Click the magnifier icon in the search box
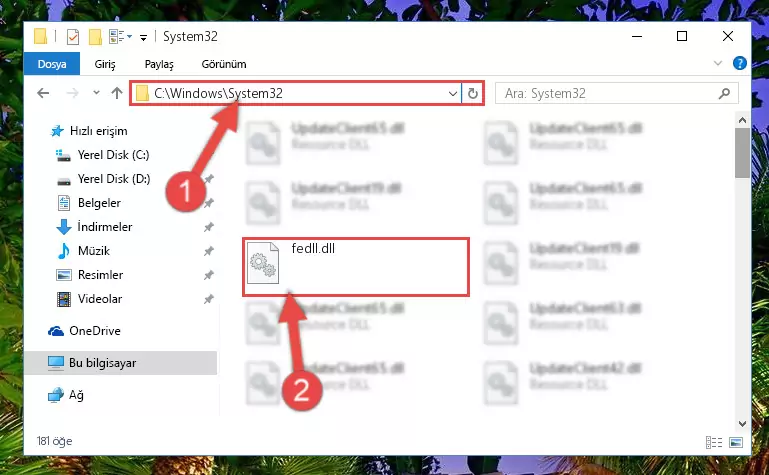 [x=724, y=93]
